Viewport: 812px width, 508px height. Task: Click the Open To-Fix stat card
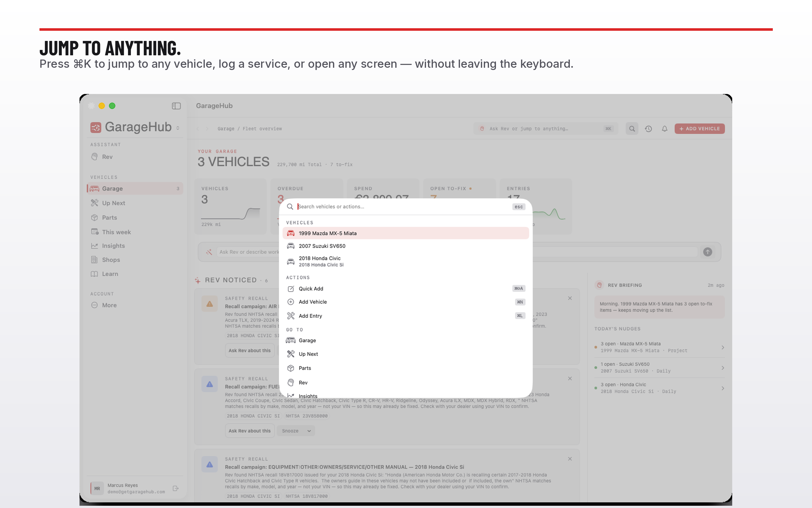[459, 189]
